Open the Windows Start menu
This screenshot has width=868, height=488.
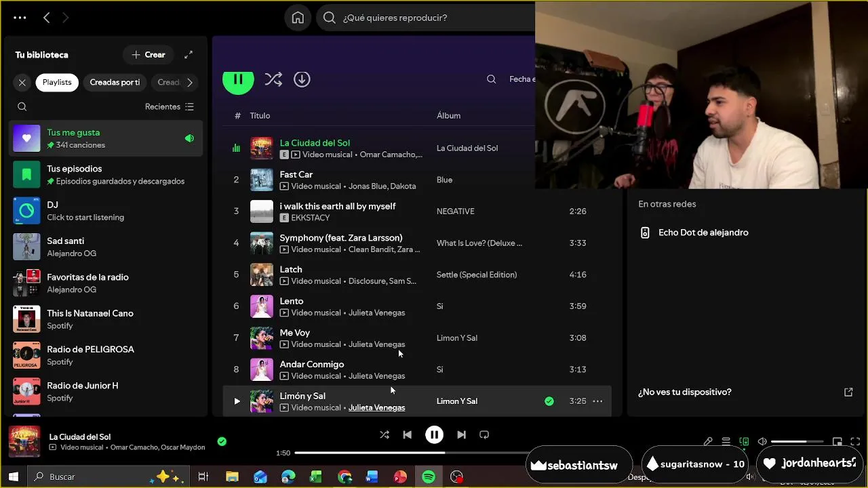(x=13, y=477)
